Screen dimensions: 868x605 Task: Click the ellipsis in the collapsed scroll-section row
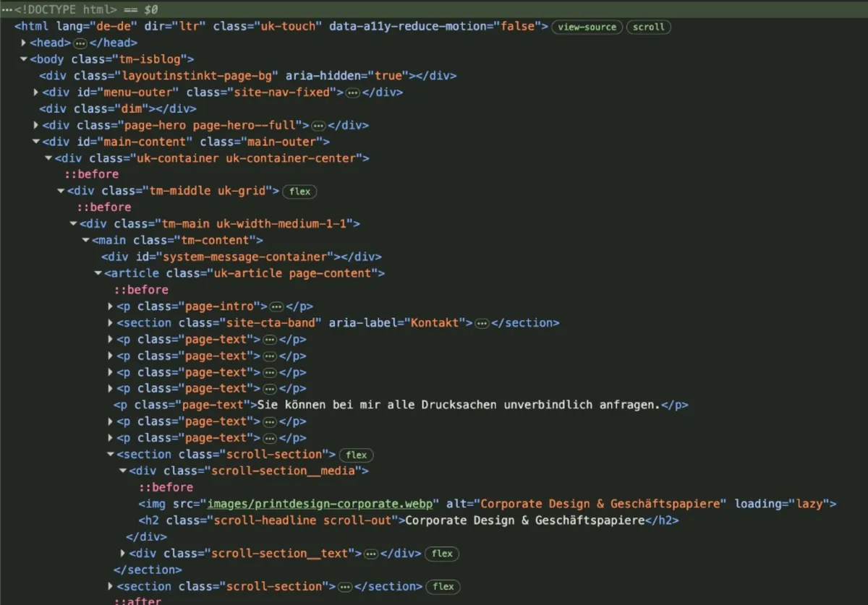pos(345,587)
